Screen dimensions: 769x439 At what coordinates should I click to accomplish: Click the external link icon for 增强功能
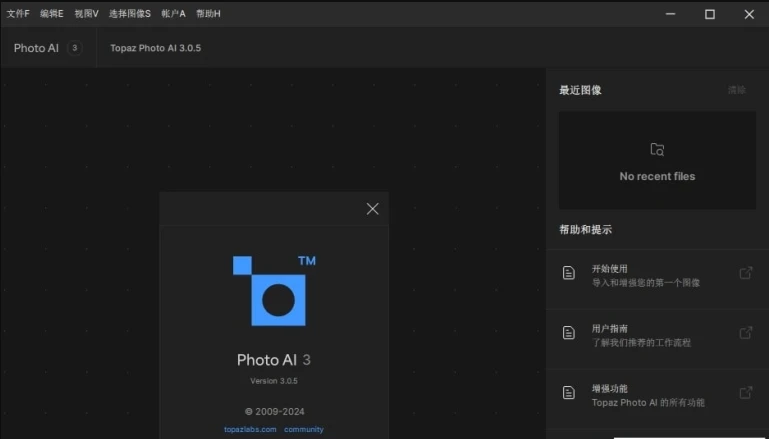point(745,392)
